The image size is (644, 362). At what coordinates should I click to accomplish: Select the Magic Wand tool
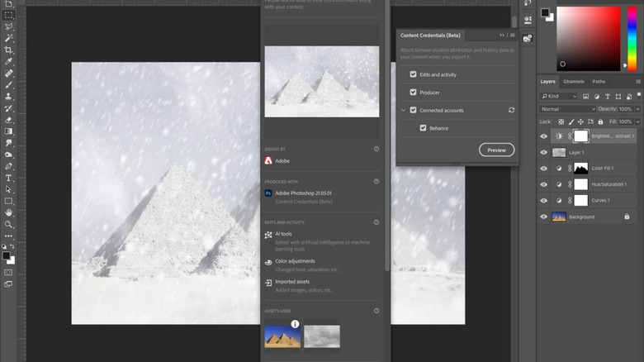(9, 38)
